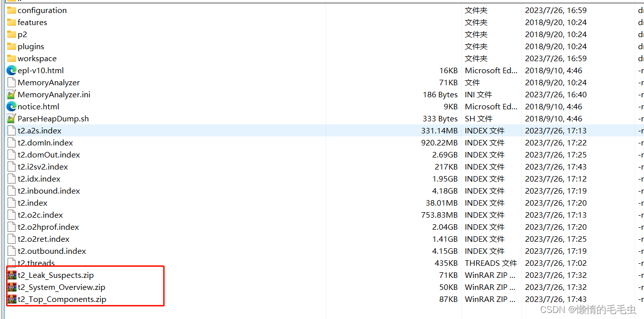The height and width of the screenshot is (319, 644).
Task: Click the t2.inbound.index file icon
Action: (11, 191)
